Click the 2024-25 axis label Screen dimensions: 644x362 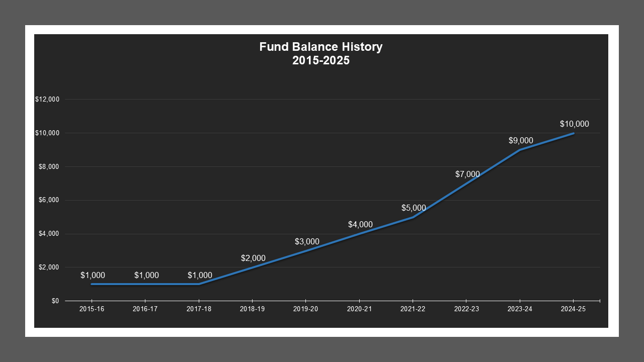point(574,309)
